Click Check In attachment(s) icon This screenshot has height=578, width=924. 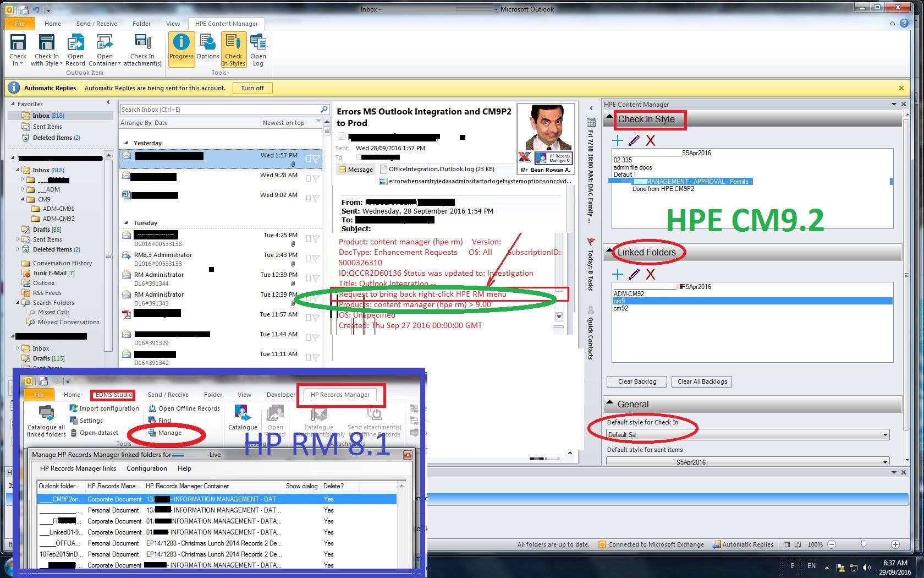click(142, 49)
